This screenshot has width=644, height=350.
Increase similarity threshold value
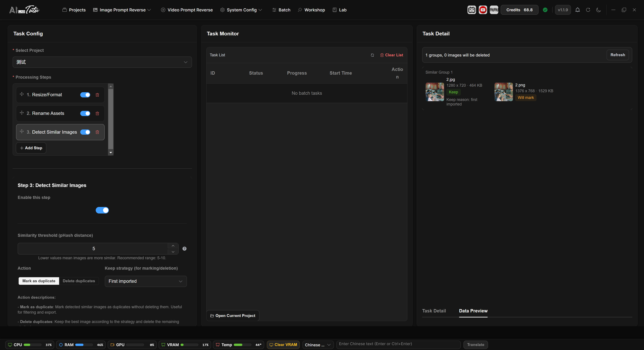click(x=173, y=246)
